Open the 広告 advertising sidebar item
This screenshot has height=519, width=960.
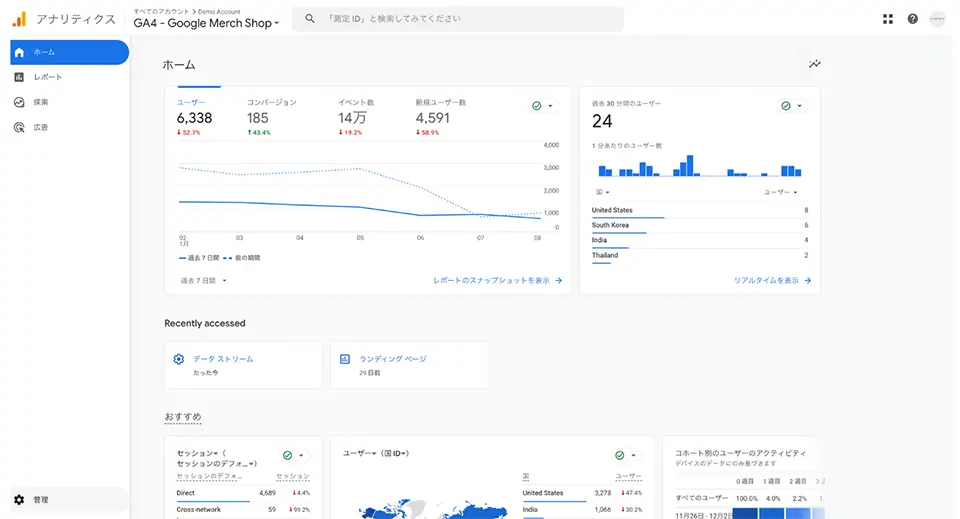(69, 127)
